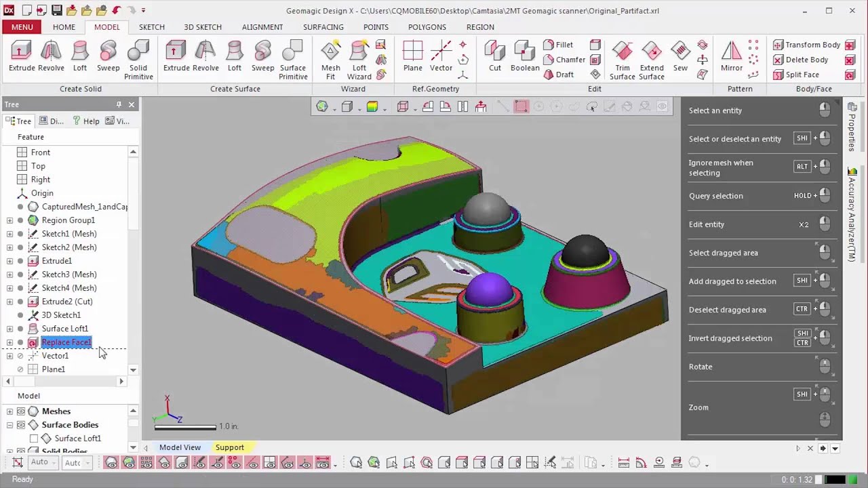The image size is (868, 488).
Task: Open the MENU button
Action: pos(22,27)
